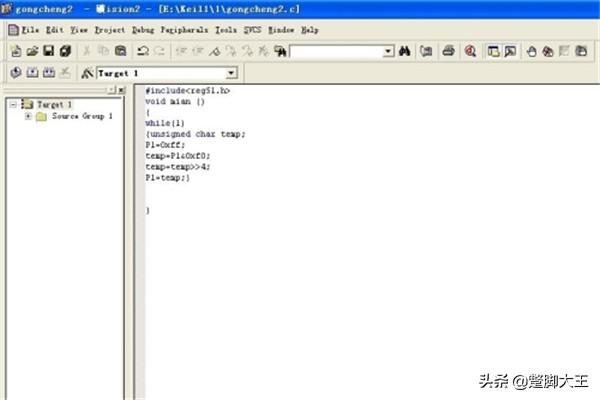Screen dimensions: 600x400
Task: Click the temp=temp>>4; code line
Action: [x=178, y=167]
